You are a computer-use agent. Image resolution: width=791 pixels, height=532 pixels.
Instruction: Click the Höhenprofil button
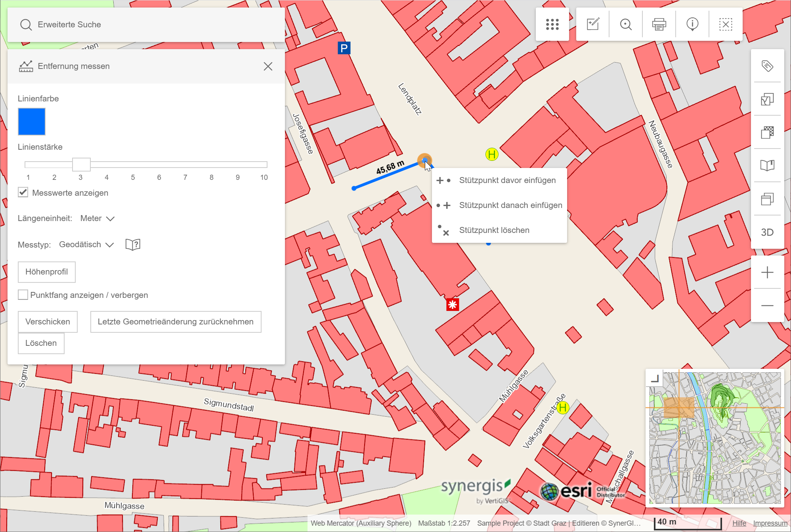tap(47, 272)
